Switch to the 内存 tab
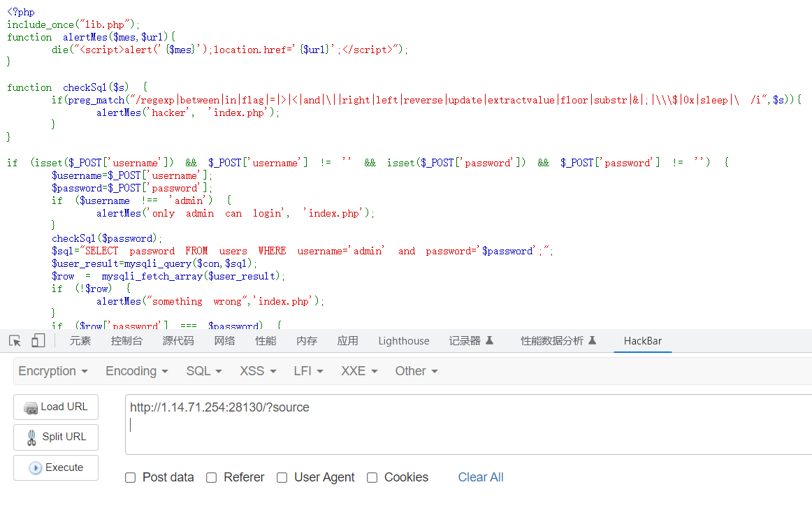812x508 pixels. (307, 341)
